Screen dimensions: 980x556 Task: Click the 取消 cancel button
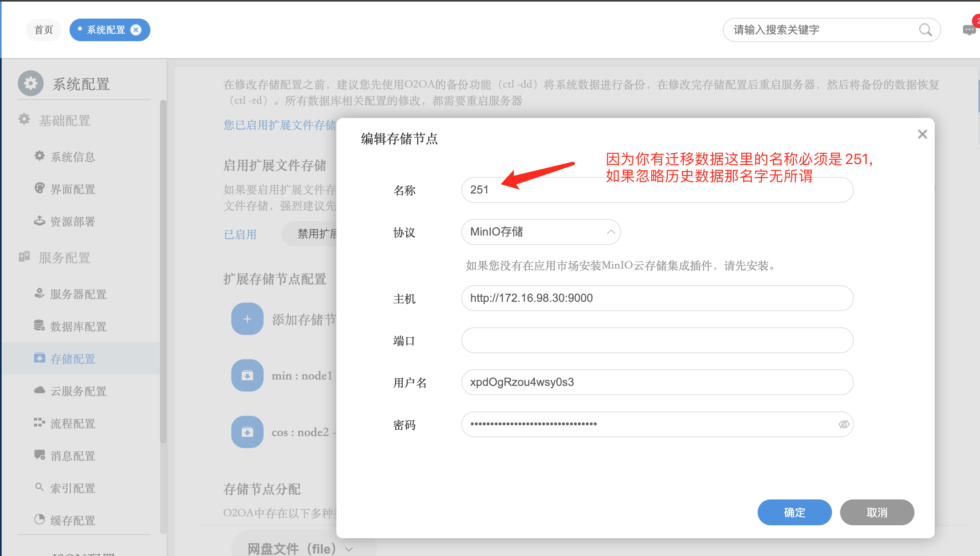point(877,512)
